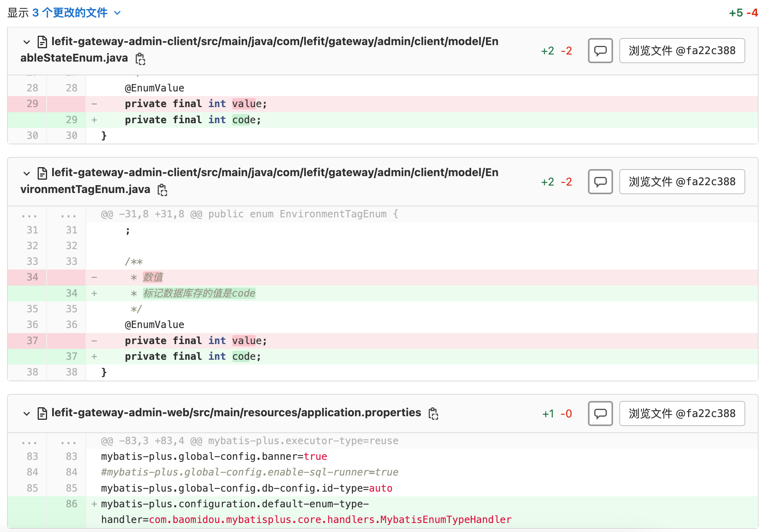This screenshot has width=768, height=532.
Task: Open 浏览文件 for EnvironmentTagEnum.java
Action: tap(682, 182)
